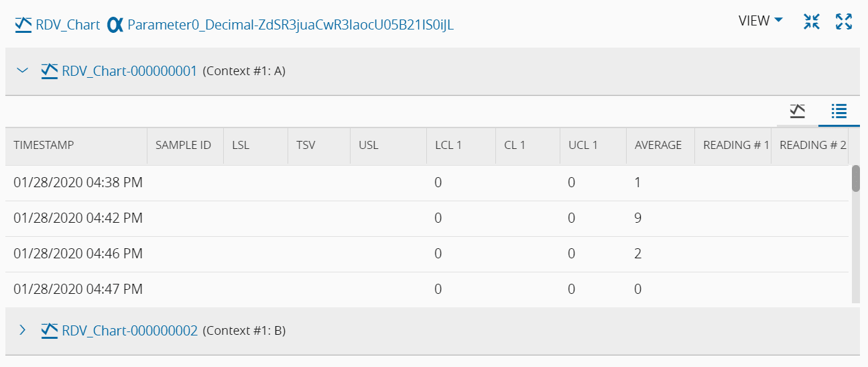This screenshot has width=868, height=367.
Task: Click the fullscreen expand arrows icon
Action: pyautogui.click(x=844, y=21)
